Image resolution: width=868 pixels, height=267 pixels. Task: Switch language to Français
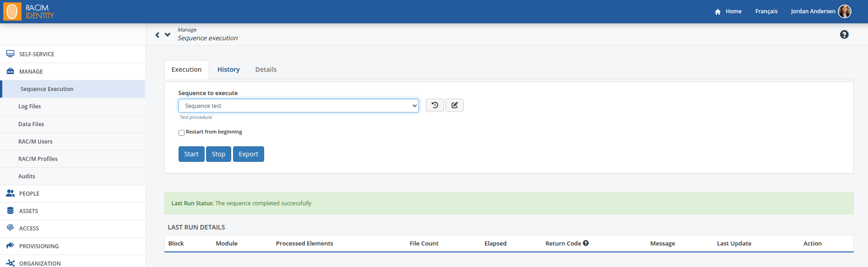pyautogui.click(x=766, y=11)
